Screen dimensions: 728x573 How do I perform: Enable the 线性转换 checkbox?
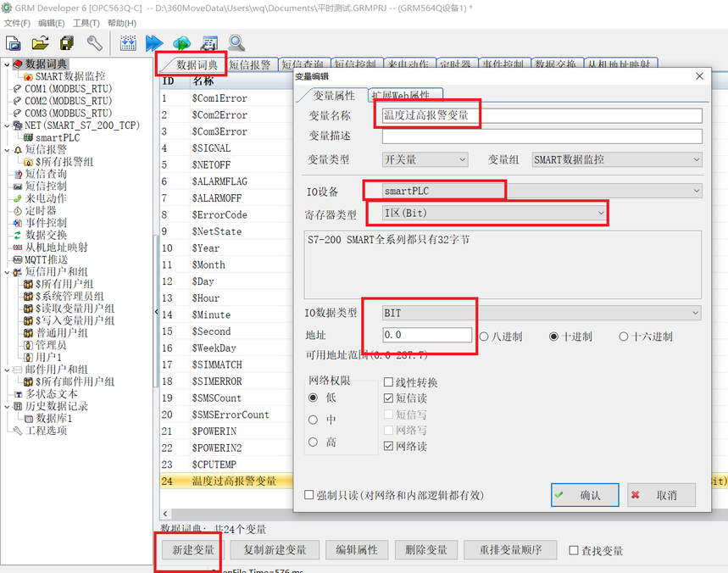click(x=389, y=383)
